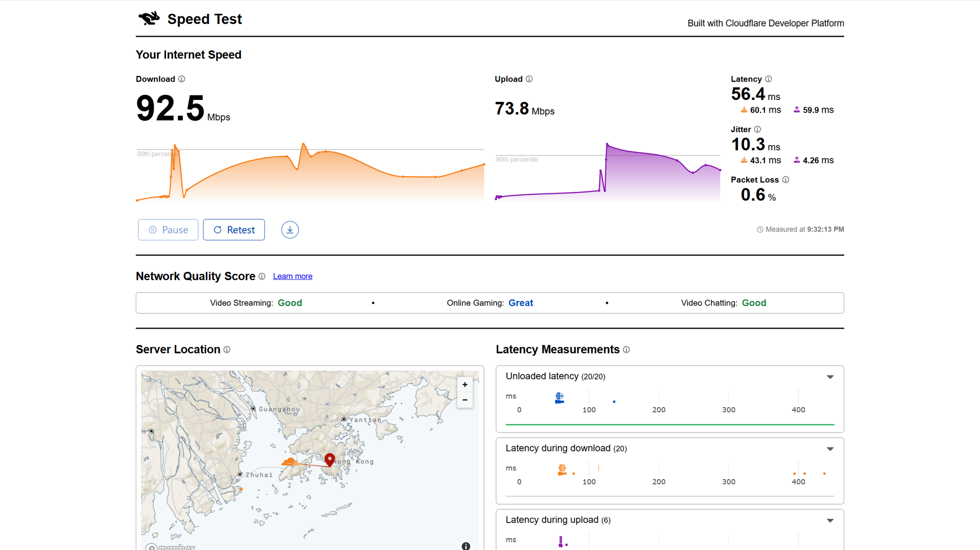Image resolution: width=980 pixels, height=550 pixels.
Task: Click the Server Location info icon
Action: point(227,349)
